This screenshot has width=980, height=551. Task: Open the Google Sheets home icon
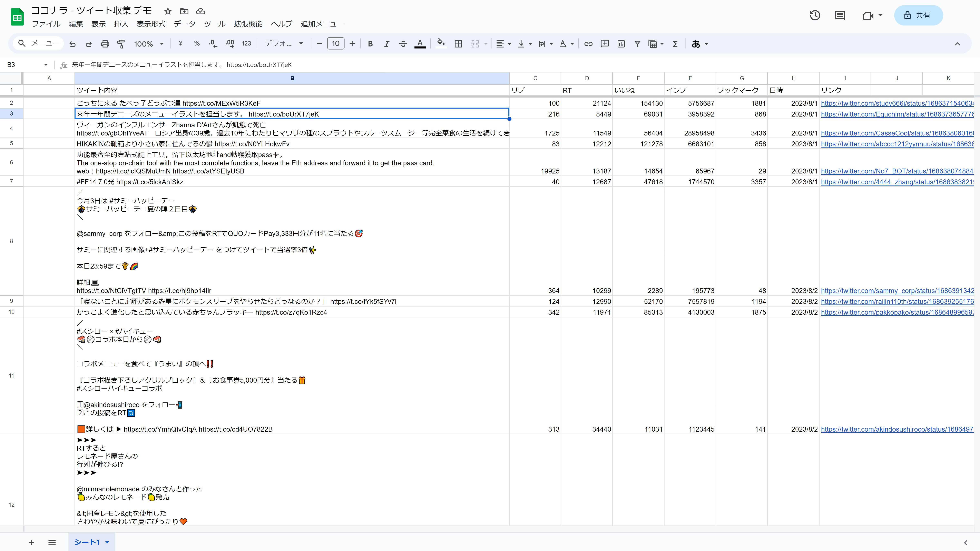pos(17,17)
